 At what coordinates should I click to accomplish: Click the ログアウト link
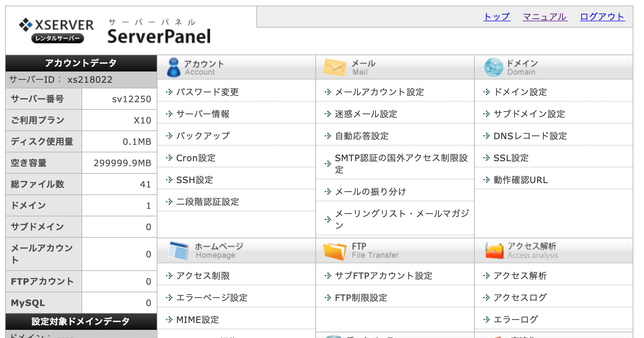pyautogui.click(x=602, y=17)
